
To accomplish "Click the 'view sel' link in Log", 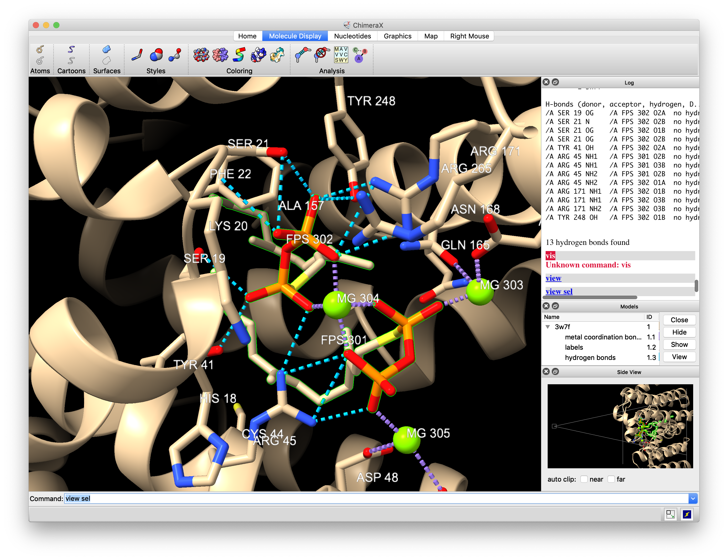I will [x=559, y=291].
